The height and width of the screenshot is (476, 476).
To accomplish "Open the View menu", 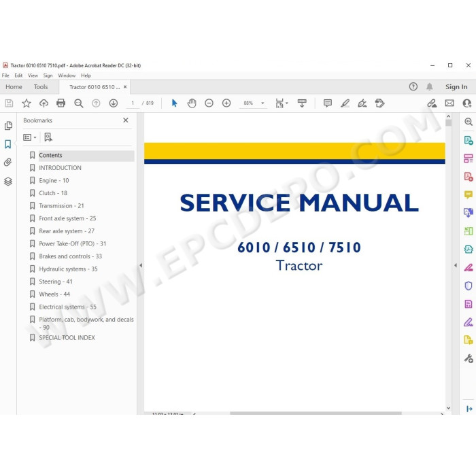I will click(33, 75).
